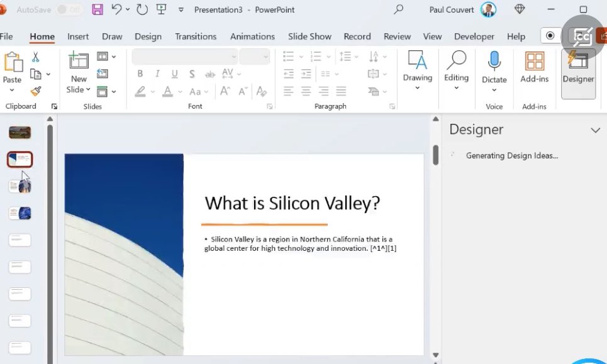Open Font dialog launcher
Screen dimensions: 607x364
point(269,106)
